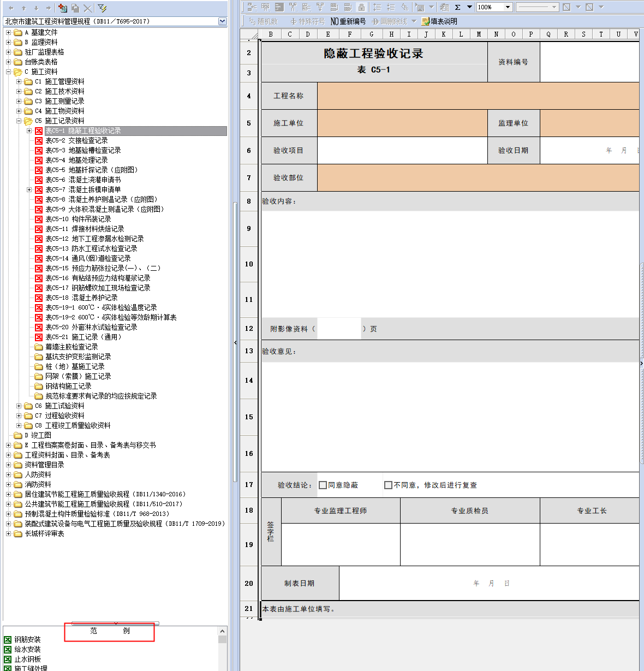Click the move down arrow icon
The height and width of the screenshot is (671, 644).
click(x=36, y=8)
